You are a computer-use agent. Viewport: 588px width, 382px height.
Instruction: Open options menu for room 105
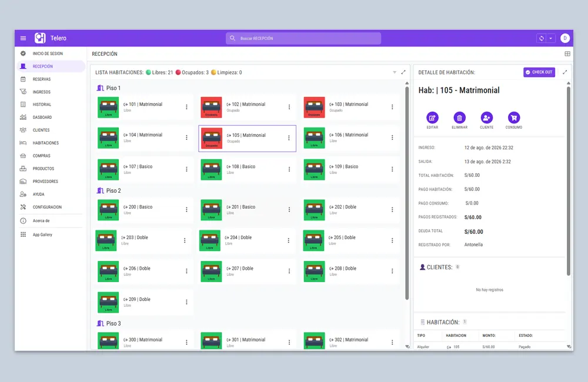tap(289, 138)
